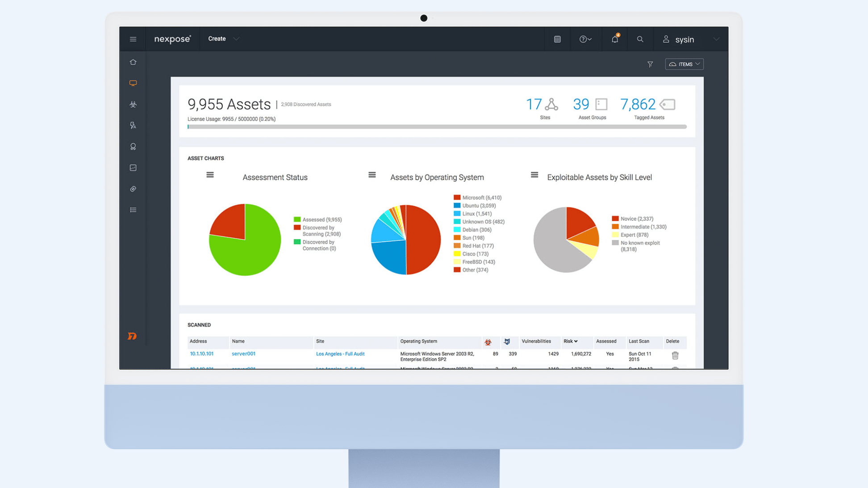Open the hamburger navigation menu
868x488 pixels.
coord(133,39)
